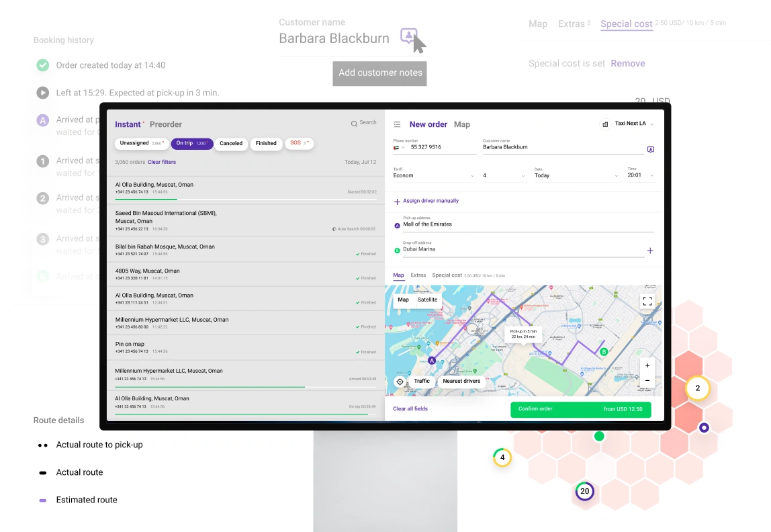Screen dimensions: 771x532
Task: Add another stop with the drop-off plus icon
Action: coord(650,251)
